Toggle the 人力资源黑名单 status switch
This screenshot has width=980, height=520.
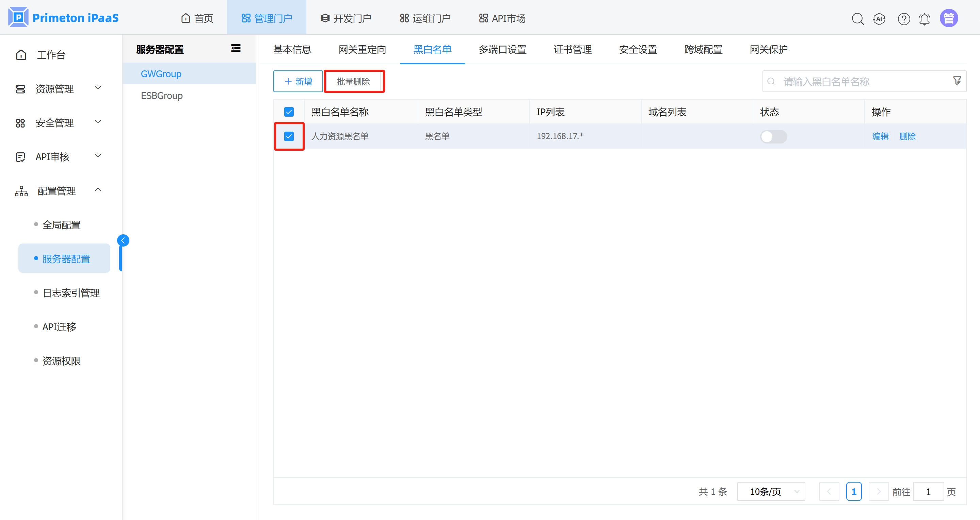tap(773, 136)
